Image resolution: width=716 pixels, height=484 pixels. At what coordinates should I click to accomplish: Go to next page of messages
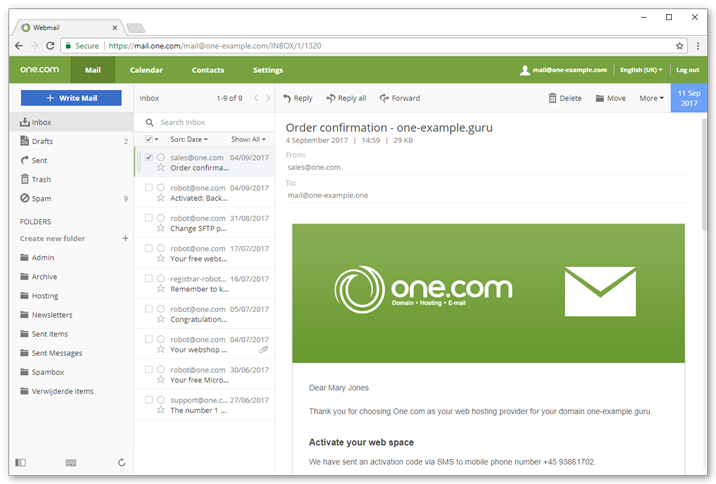(x=268, y=98)
